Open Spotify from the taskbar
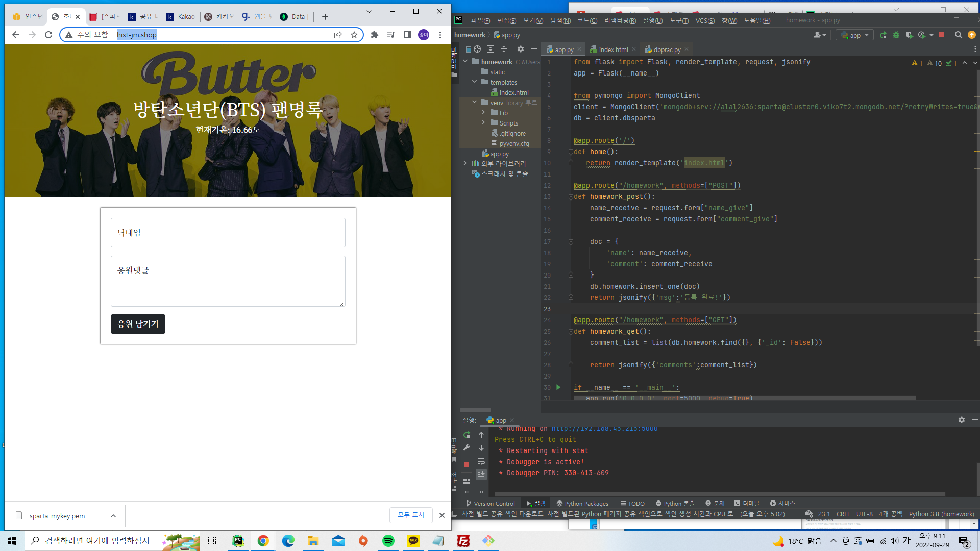980x551 pixels. click(388, 541)
